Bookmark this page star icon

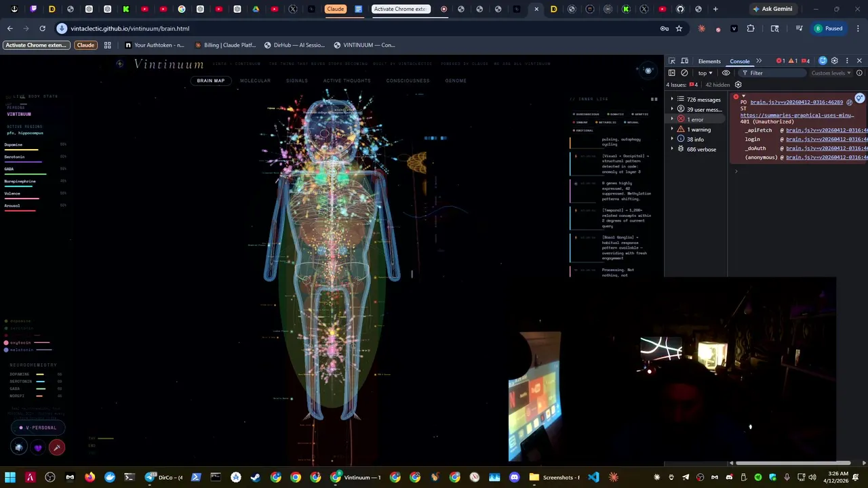679,28
